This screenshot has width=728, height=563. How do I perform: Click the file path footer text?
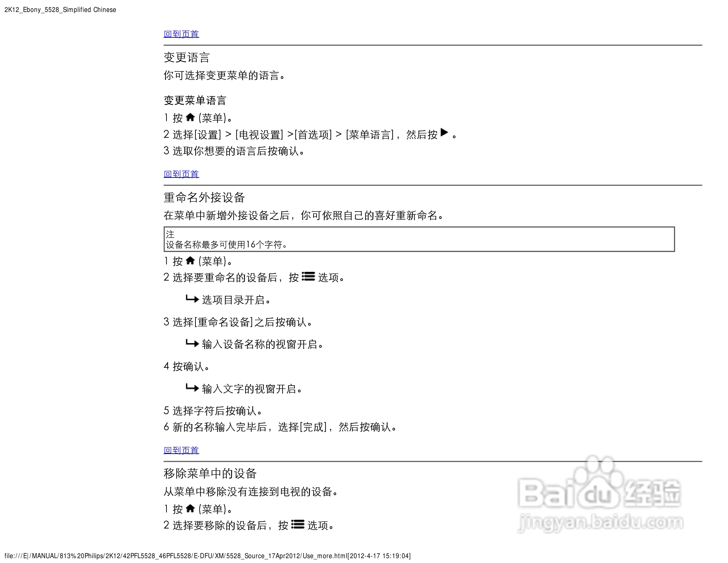pos(207,556)
